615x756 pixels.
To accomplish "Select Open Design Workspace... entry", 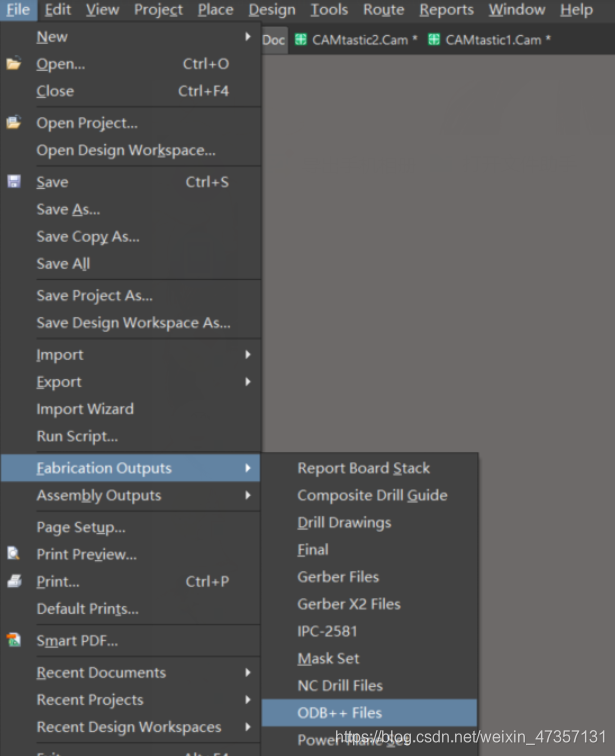I will point(131,150).
